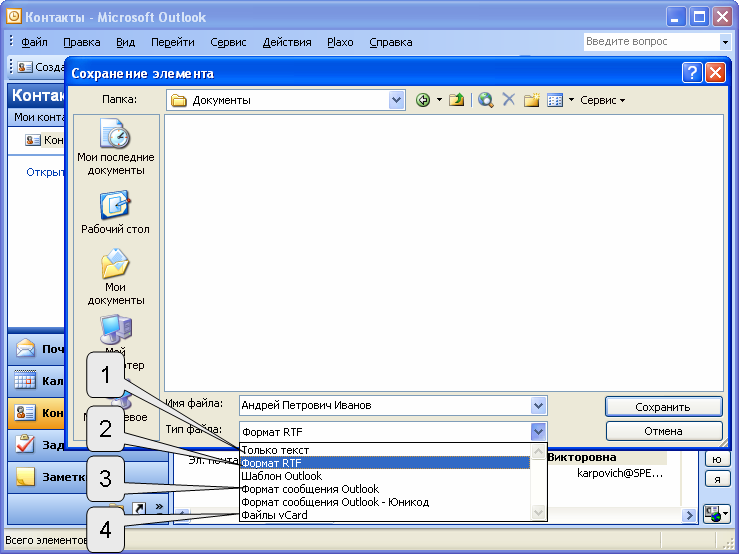Choose Формат RTF file type
The width and height of the screenshot is (739, 554).
[x=385, y=463]
